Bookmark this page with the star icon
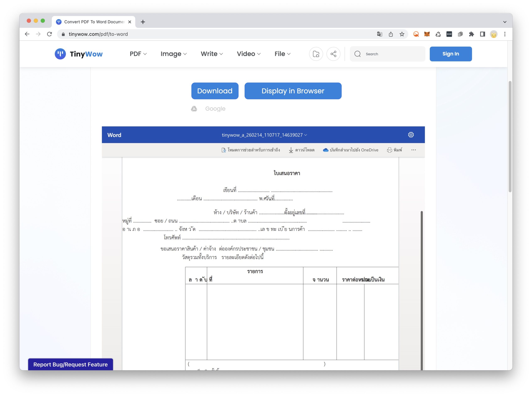The height and width of the screenshot is (396, 532). (402, 34)
